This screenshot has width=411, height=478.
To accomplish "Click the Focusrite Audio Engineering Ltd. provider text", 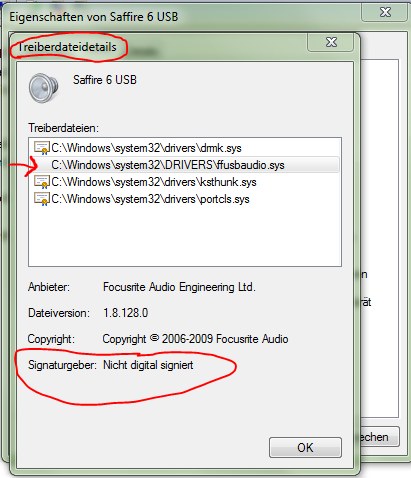I will pyautogui.click(x=179, y=287).
